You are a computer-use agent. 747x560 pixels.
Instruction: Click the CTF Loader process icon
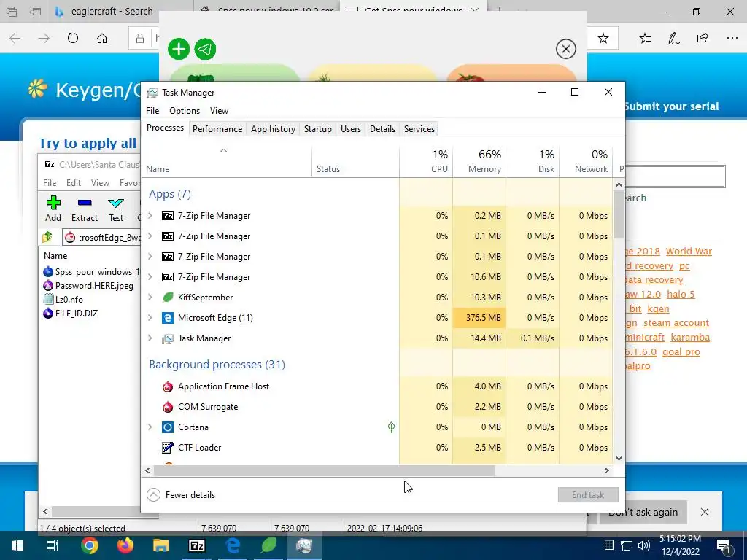tap(168, 448)
